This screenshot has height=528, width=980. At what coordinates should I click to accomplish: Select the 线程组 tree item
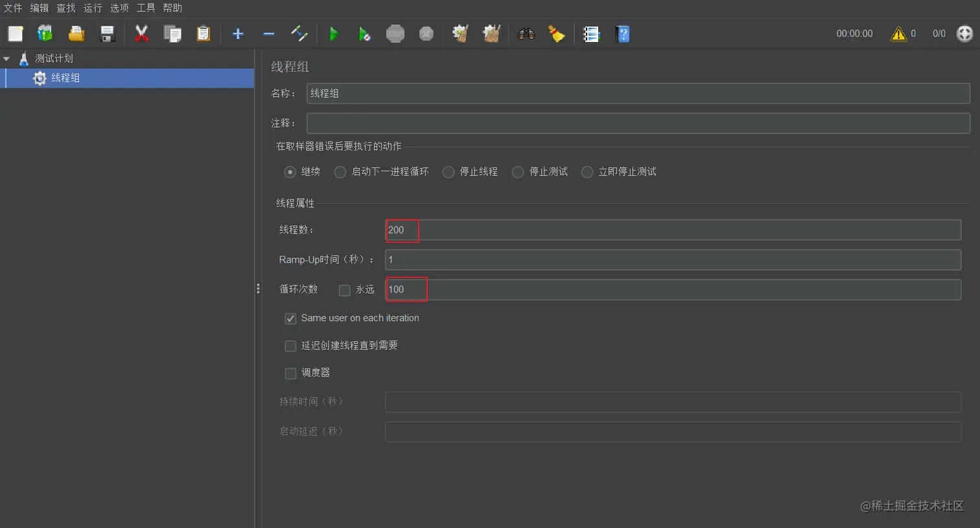coord(65,78)
